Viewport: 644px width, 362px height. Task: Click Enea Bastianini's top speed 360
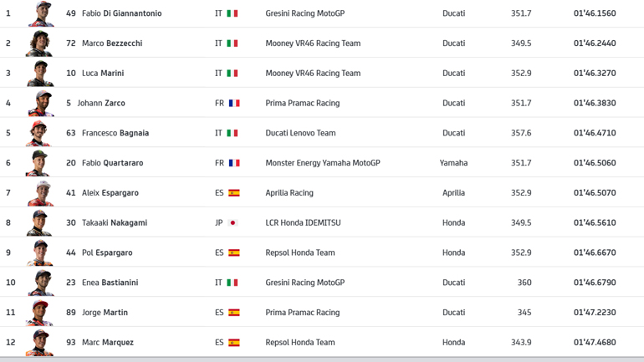(524, 283)
